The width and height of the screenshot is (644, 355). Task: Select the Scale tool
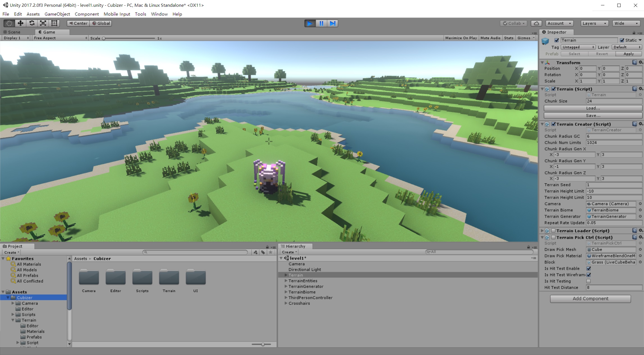coord(43,23)
